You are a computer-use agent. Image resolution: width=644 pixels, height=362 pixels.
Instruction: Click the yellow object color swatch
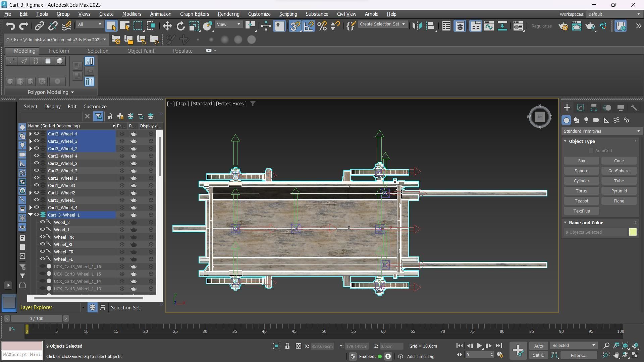click(633, 232)
